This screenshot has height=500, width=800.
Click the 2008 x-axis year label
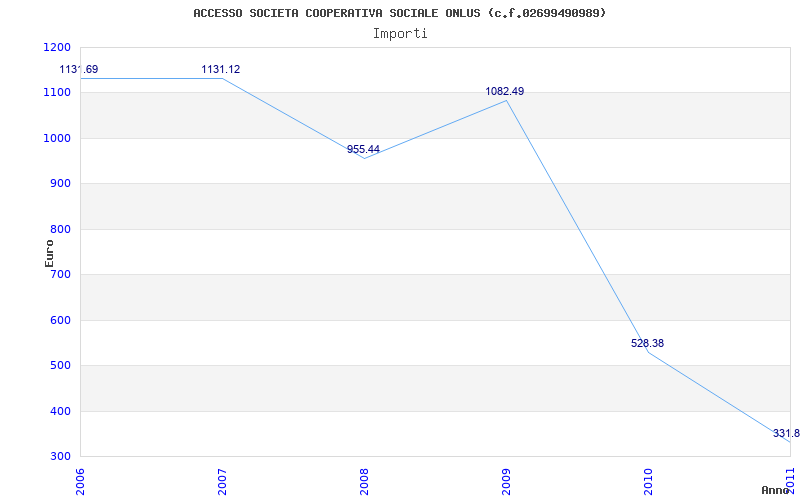(364, 481)
